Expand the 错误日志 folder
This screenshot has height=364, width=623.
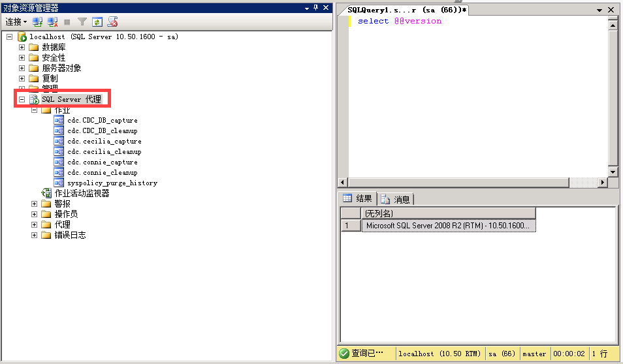pyautogui.click(x=34, y=235)
